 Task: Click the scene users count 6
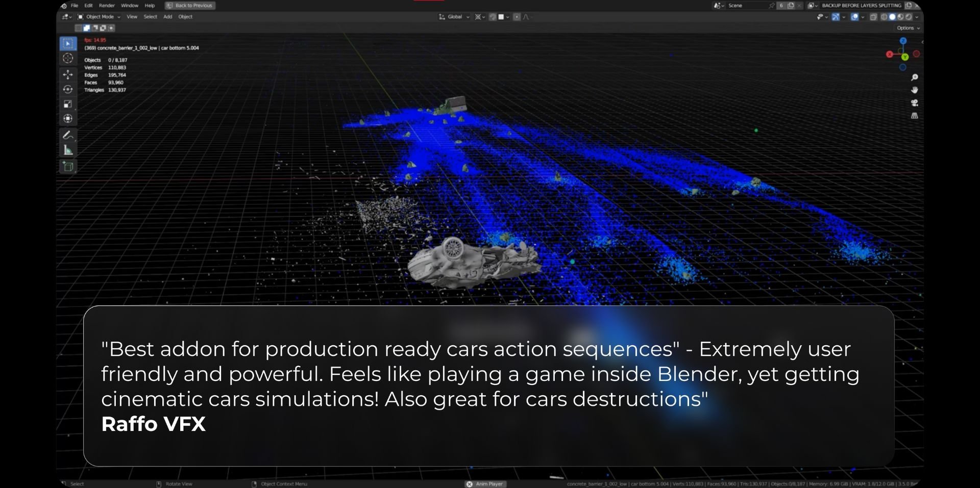781,6
